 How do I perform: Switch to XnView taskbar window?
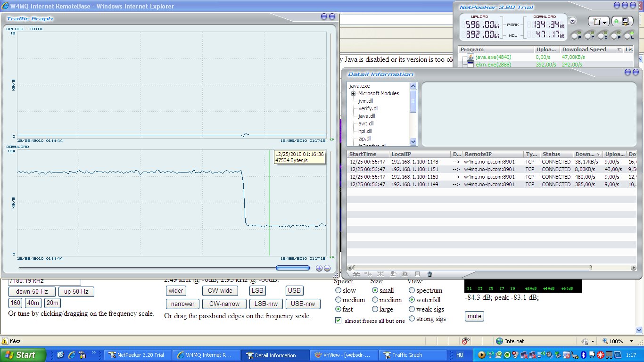coord(346,355)
